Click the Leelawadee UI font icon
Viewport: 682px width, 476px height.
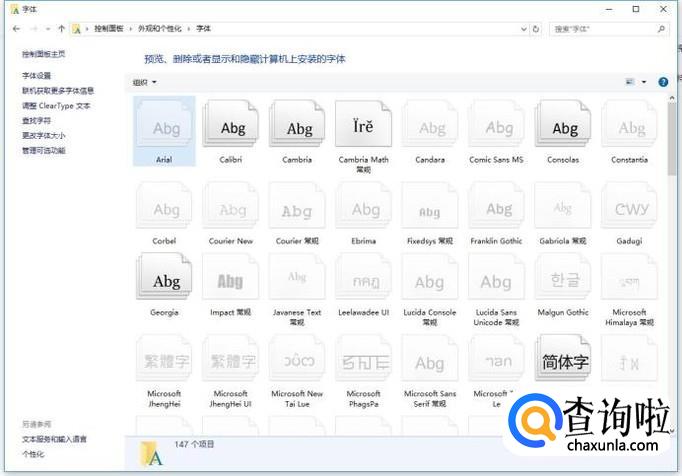click(364, 277)
